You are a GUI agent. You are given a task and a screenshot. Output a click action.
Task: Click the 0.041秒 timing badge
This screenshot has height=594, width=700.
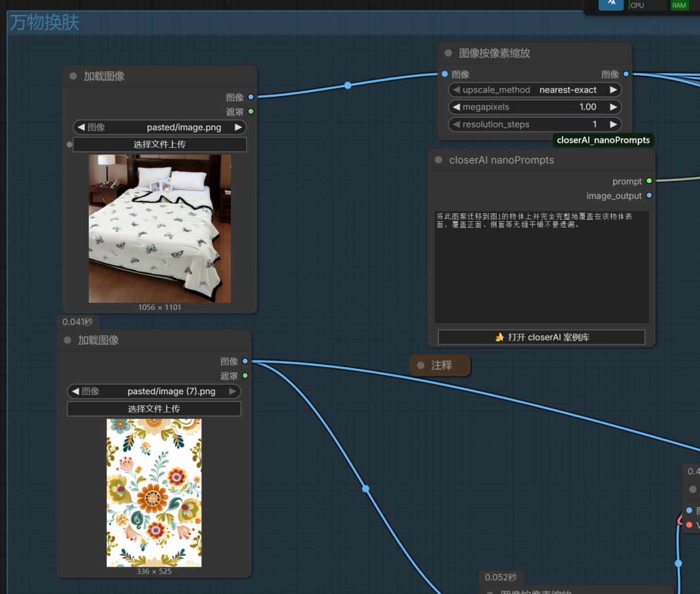[x=78, y=322]
